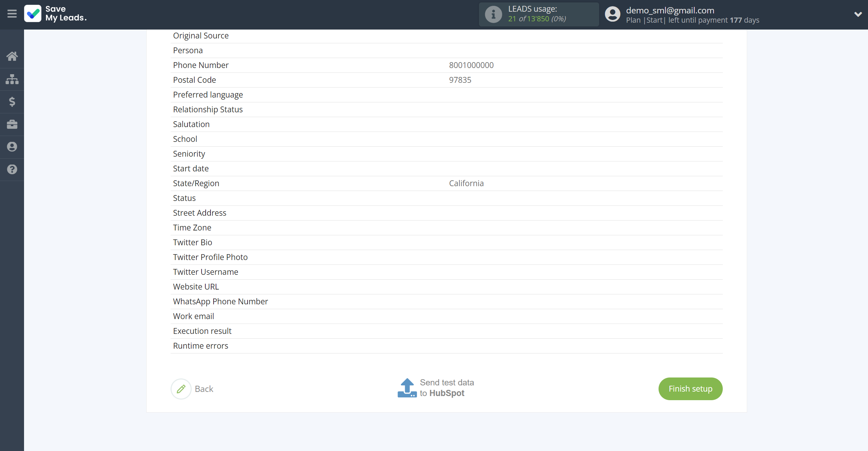This screenshot has height=451, width=868.
Task: Click demo_sml@gmail.com account email
Action: pos(670,10)
